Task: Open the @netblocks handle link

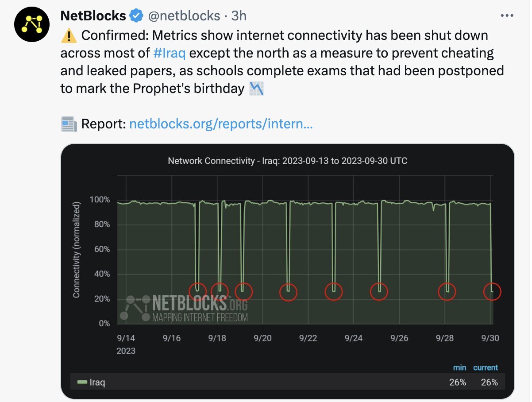Action: point(183,16)
